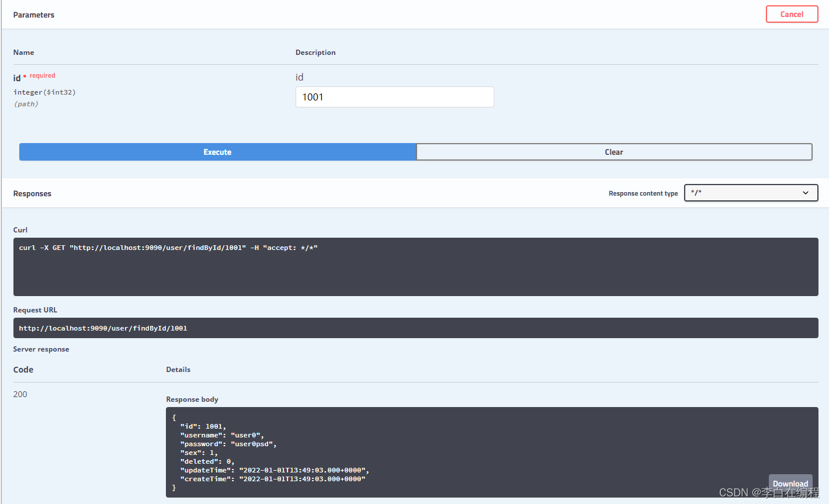Click the Request URL label
Image resolution: width=829 pixels, height=504 pixels.
[x=35, y=310]
